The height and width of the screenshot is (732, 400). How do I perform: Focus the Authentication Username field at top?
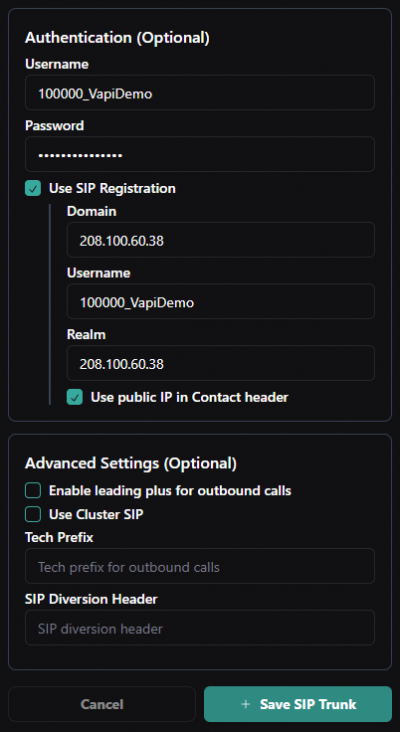(200, 92)
